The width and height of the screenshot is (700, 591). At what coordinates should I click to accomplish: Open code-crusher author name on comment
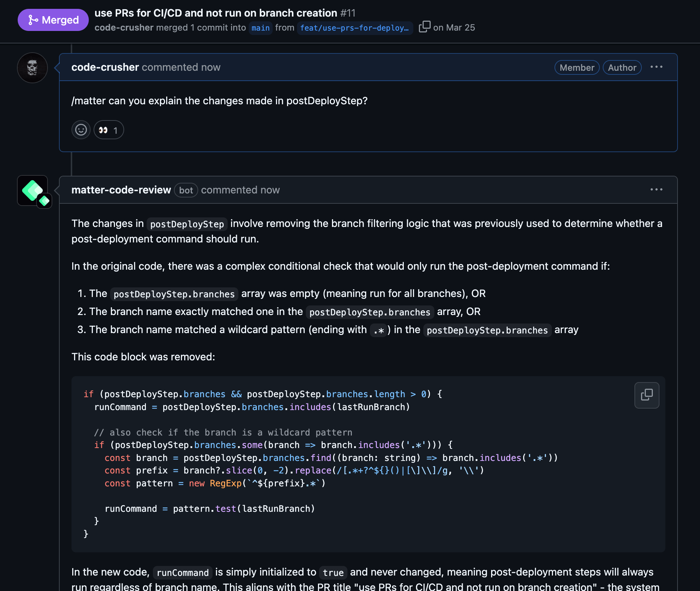[x=105, y=67]
